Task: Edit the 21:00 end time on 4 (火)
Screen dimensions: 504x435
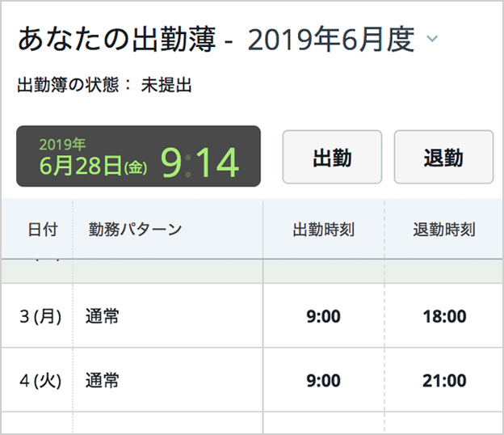Action: click(x=444, y=381)
